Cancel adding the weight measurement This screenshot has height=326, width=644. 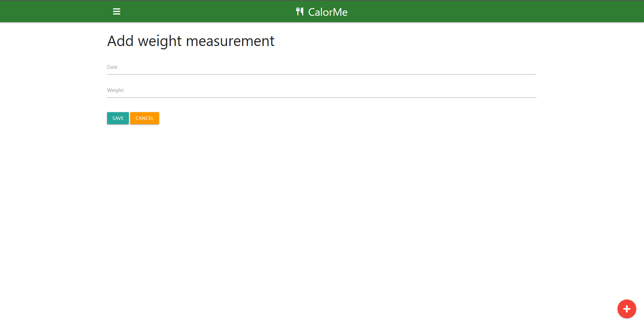[x=144, y=118]
